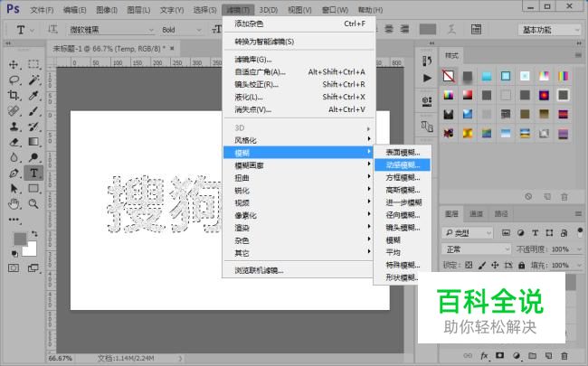Click the white background color swatch
Image resolution: width=588 pixels, height=366 pixels.
31,249
